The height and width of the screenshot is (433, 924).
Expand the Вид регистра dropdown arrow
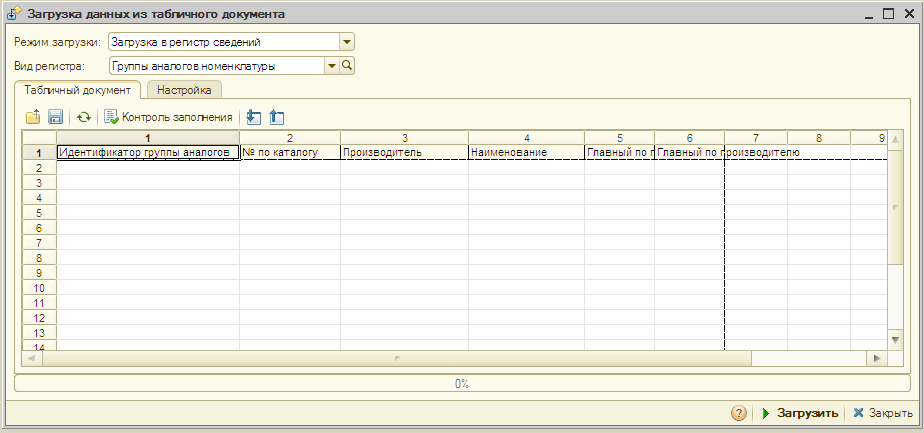[x=331, y=66]
